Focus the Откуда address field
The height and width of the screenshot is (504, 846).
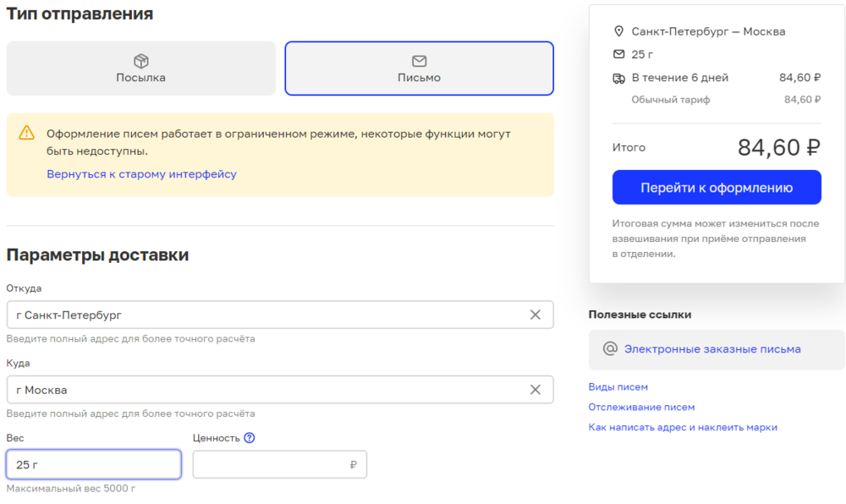point(262,315)
